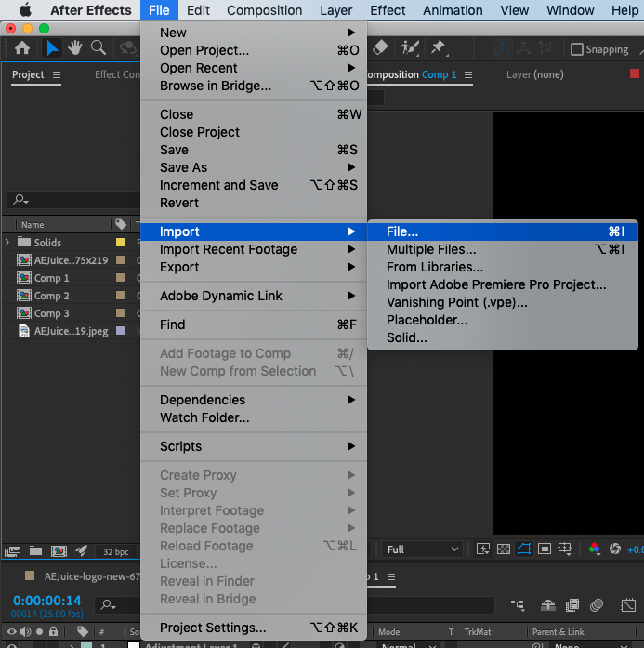
Task: Select the Eraser tool
Action: (x=380, y=47)
